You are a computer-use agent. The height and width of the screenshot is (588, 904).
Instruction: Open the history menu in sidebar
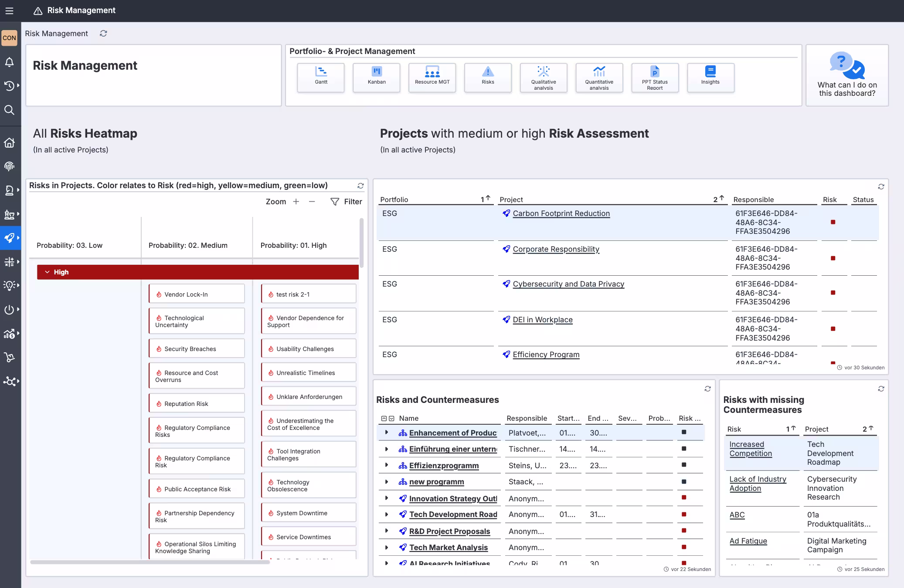[10, 85]
